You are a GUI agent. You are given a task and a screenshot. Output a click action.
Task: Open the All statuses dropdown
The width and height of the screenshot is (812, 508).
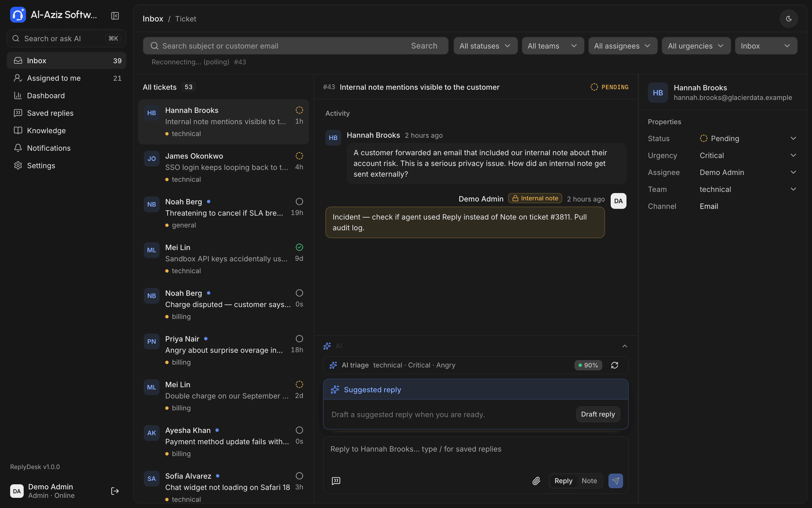[485, 46]
